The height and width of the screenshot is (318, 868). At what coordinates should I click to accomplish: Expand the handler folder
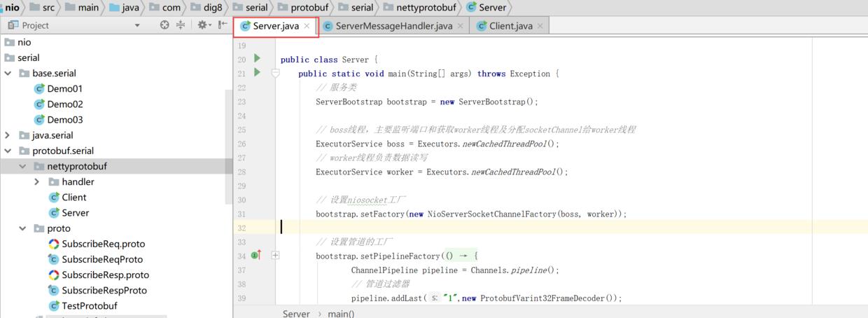(x=37, y=182)
